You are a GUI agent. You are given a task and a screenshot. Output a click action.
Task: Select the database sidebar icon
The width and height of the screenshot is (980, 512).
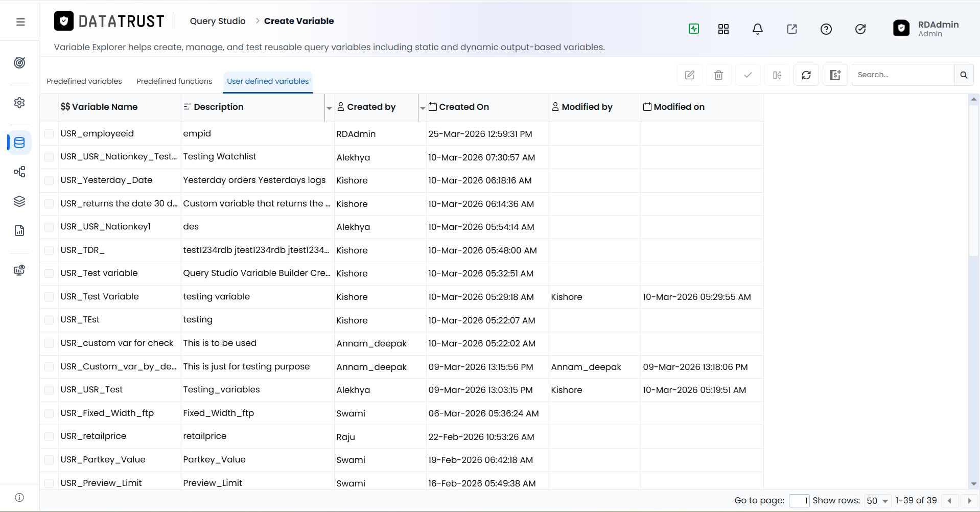(x=19, y=143)
